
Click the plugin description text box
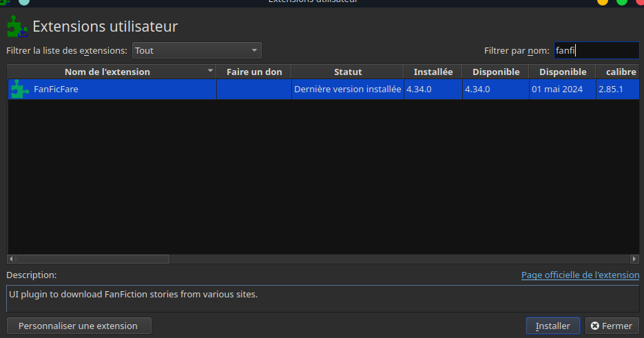pos(323,299)
